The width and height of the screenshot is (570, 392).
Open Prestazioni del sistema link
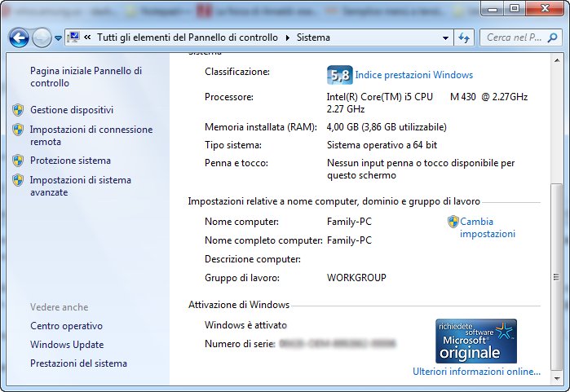click(x=78, y=363)
